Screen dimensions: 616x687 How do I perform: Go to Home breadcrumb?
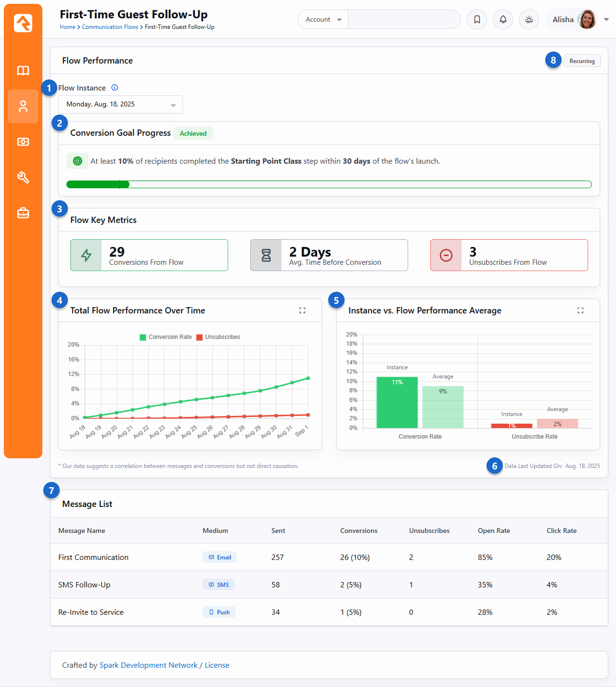[x=67, y=27]
